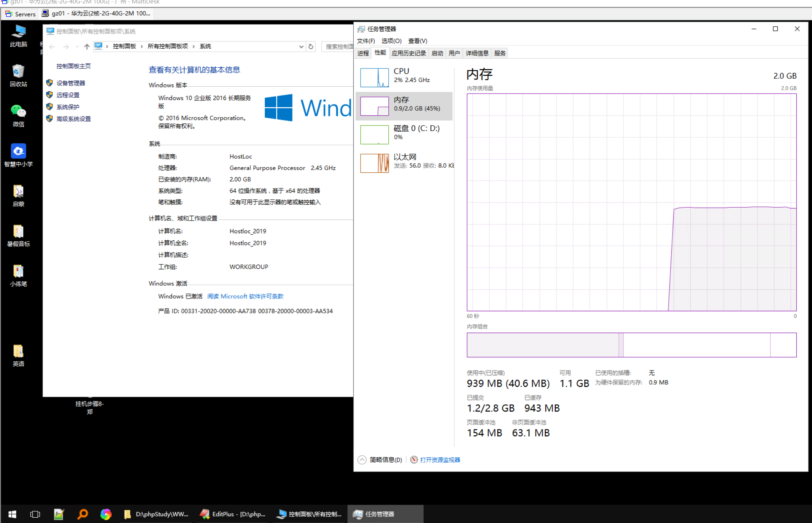Switch to the 进程 tab
This screenshot has width=812, height=523.
click(363, 53)
